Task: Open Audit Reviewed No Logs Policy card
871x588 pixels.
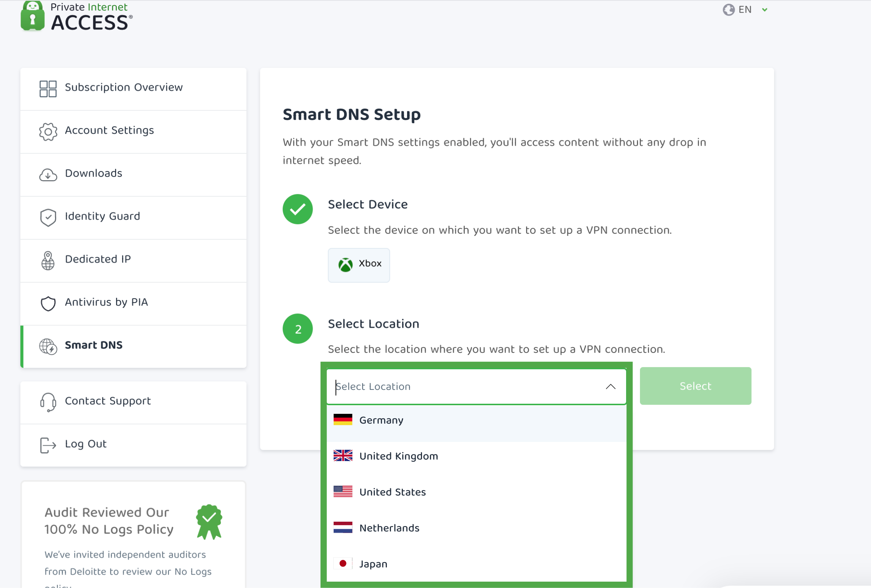Action: click(x=133, y=535)
